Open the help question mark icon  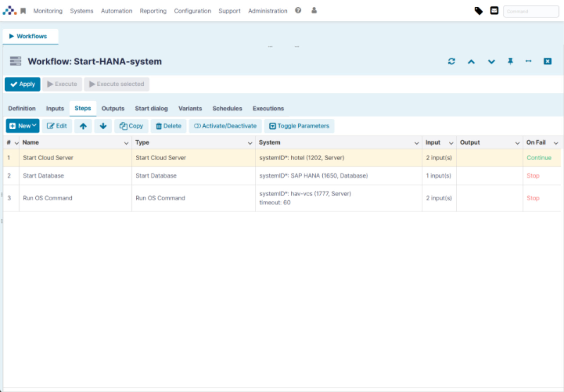[298, 10]
